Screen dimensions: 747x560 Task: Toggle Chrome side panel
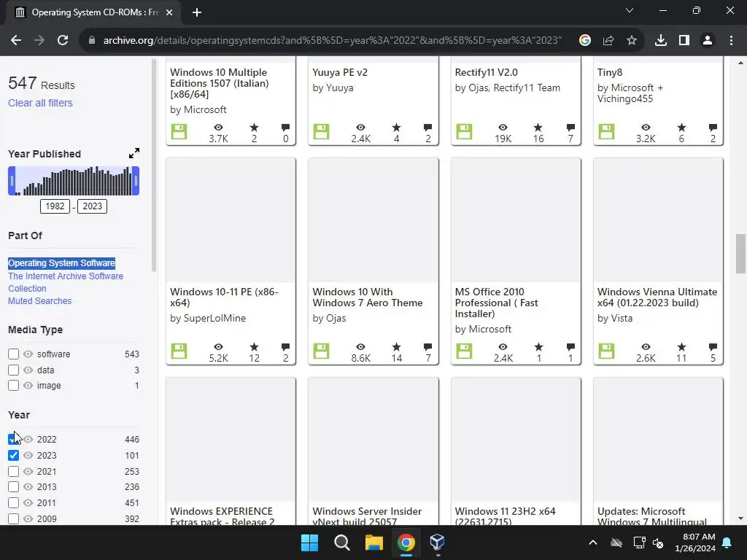point(684,41)
